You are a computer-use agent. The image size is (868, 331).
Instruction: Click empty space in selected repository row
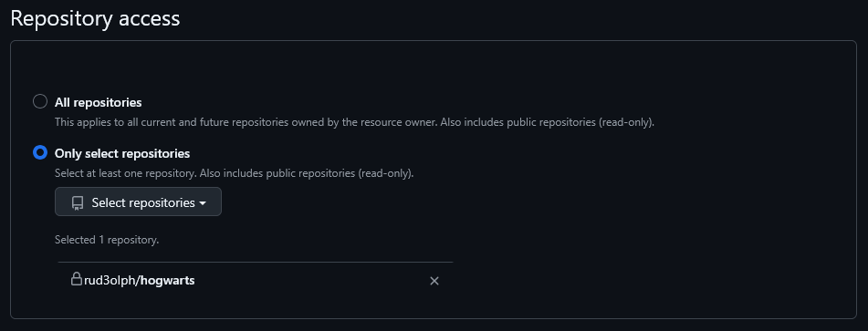click(x=310, y=280)
